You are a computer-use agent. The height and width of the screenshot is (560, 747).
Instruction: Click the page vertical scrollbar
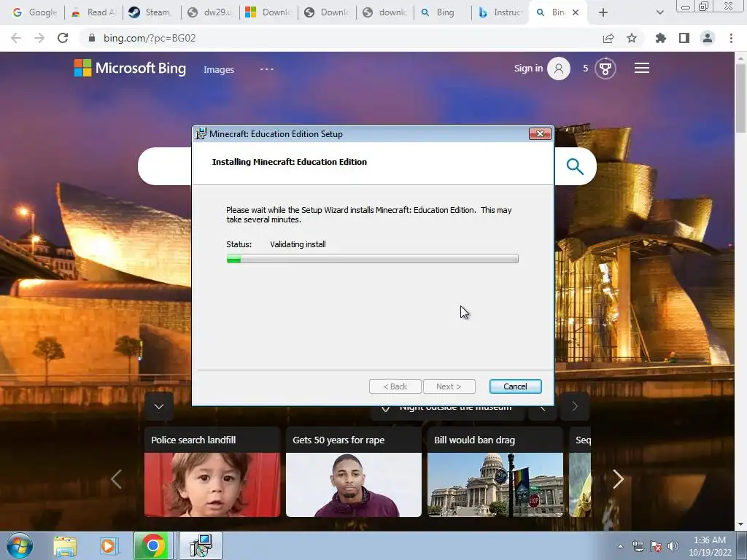[740, 98]
